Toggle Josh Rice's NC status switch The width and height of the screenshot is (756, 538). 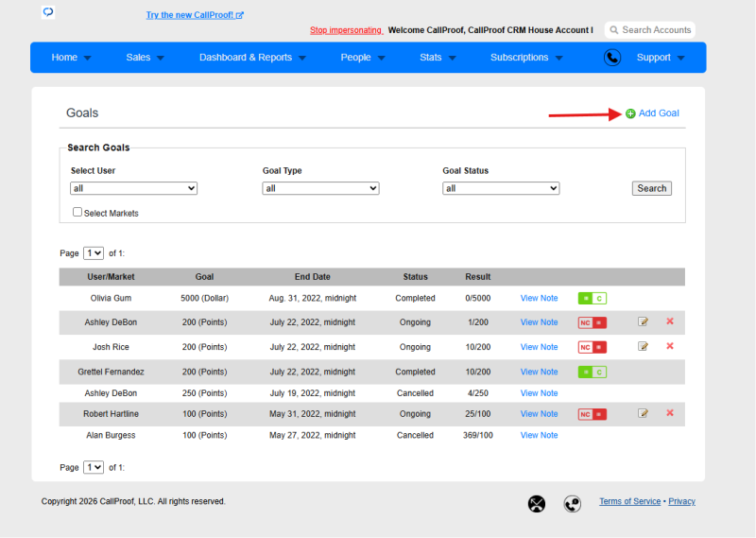pos(593,347)
